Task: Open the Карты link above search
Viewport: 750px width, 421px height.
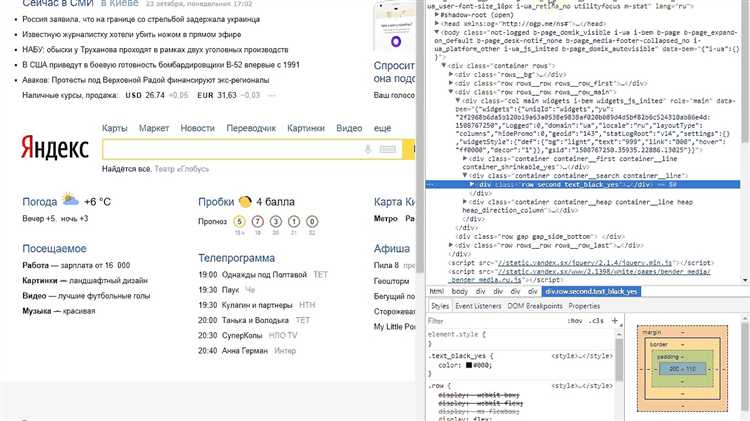Action: tap(114, 128)
